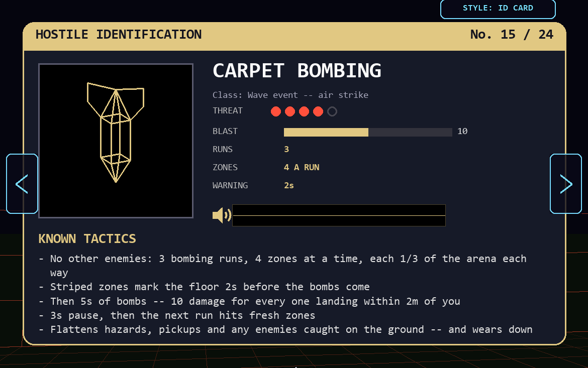Click the ZONES value '4 A RUN'
The width and height of the screenshot is (588, 368).
coord(302,167)
